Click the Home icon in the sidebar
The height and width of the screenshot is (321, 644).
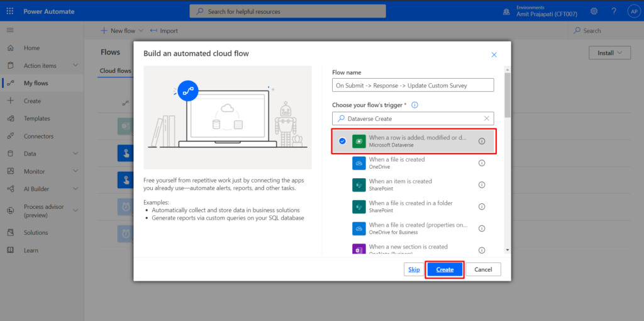(x=11, y=48)
